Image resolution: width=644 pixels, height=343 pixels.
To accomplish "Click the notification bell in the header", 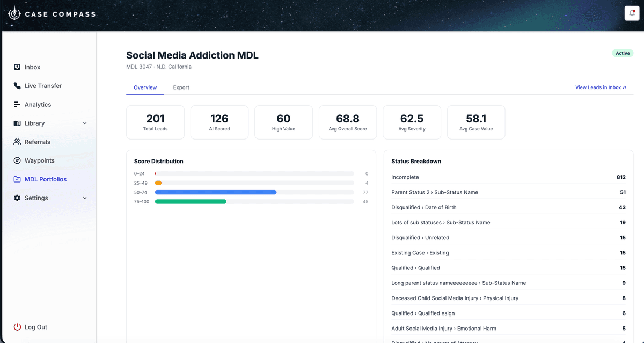I will [x=631, y=13].
